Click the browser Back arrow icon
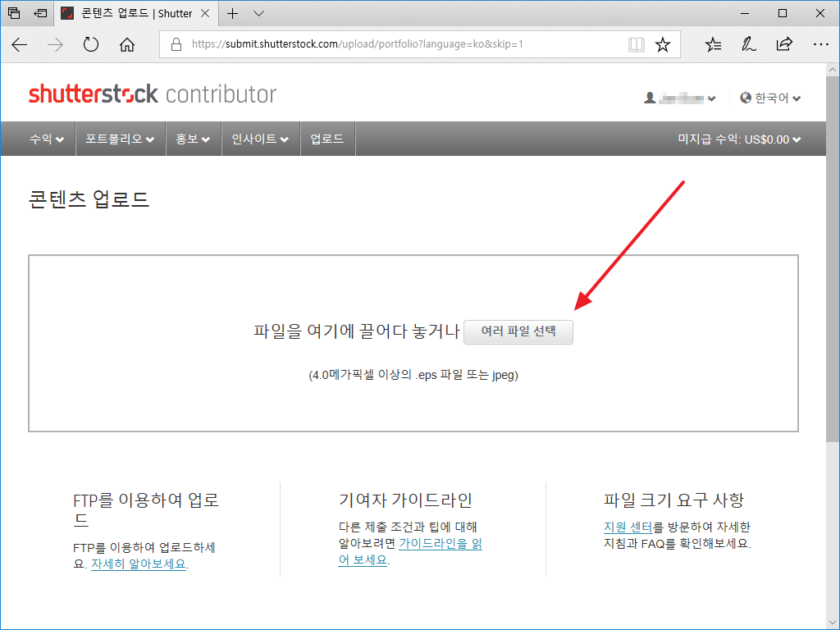840x630 pixels. coord(20,44)
